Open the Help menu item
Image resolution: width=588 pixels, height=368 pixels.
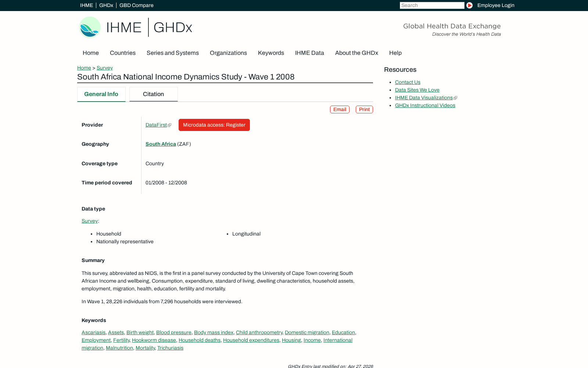(395, 53)
